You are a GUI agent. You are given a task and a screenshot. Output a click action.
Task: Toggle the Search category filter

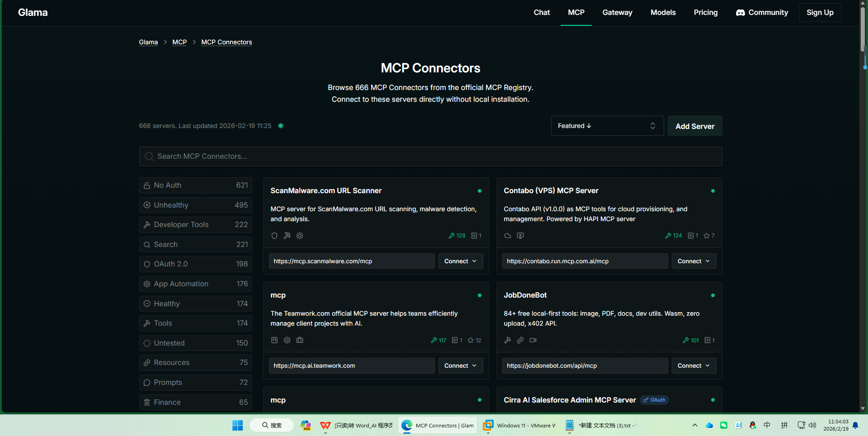[196, 245]
